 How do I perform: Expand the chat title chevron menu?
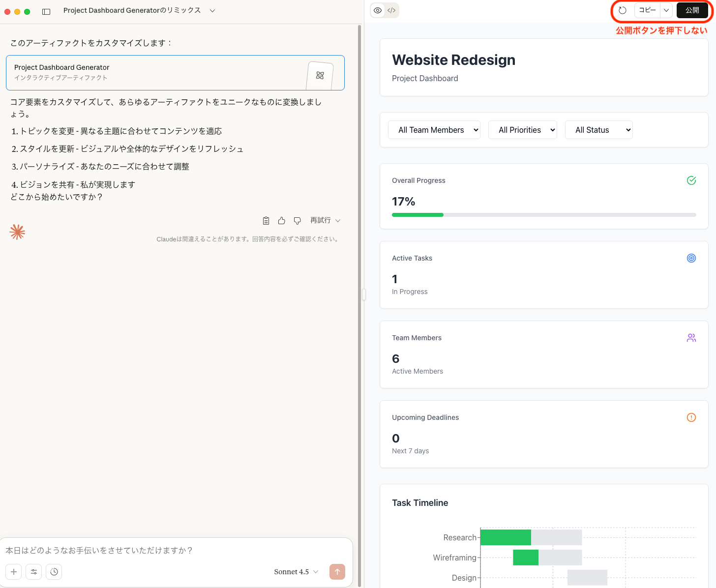point(212,11)
